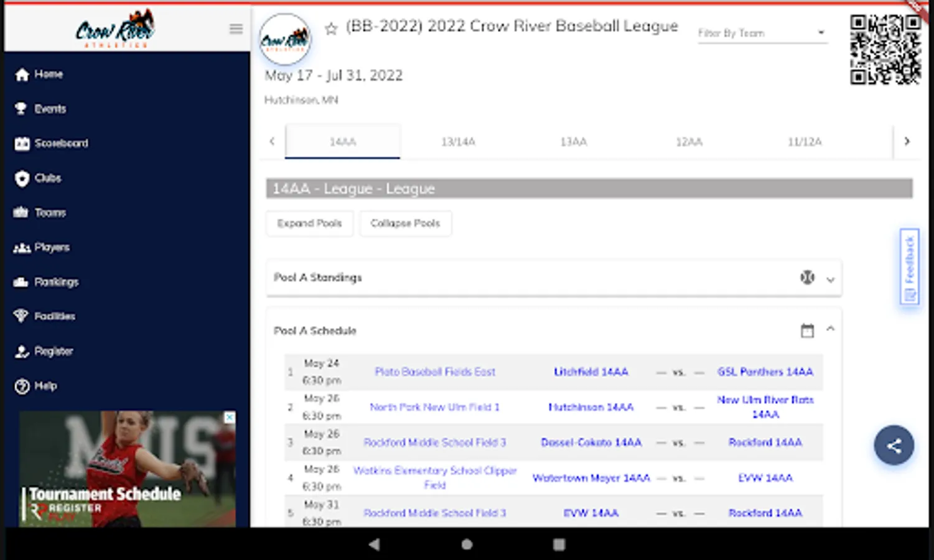Switch to the 13AA tab

click(x=574, y=142)
